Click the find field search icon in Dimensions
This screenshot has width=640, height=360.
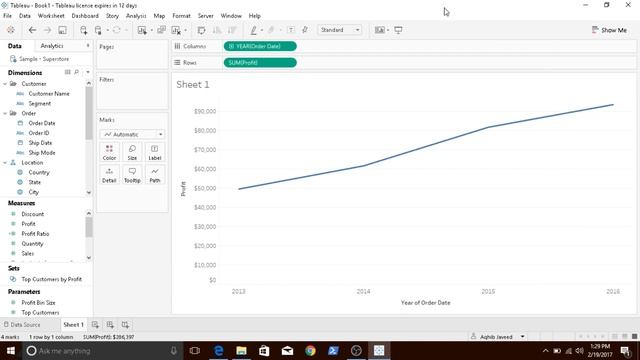click(x=76, y=72)
